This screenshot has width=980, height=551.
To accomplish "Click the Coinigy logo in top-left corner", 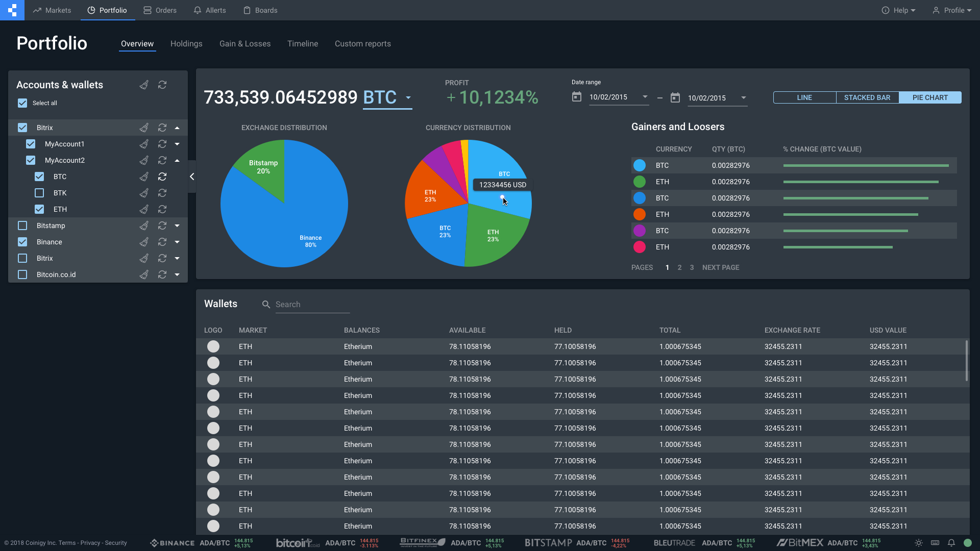I will point(12,10).
